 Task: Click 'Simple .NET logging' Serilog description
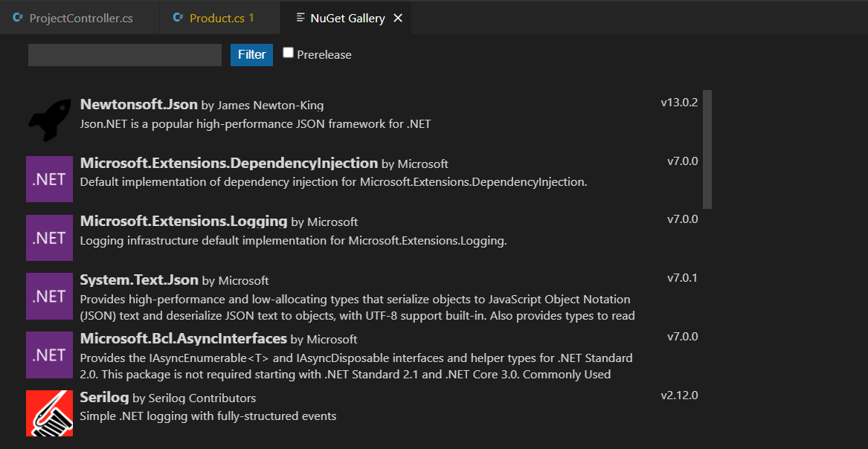pos(208,416)
